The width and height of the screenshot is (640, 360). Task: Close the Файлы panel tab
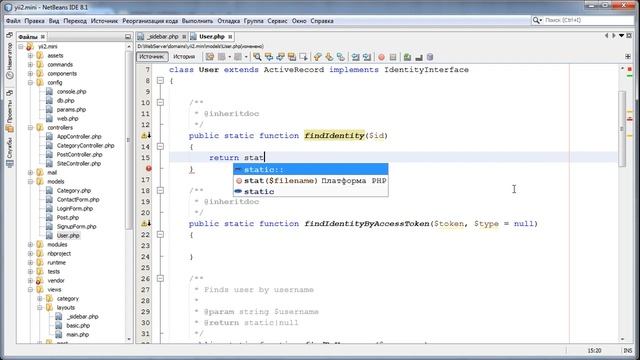(x=42, y=37)
